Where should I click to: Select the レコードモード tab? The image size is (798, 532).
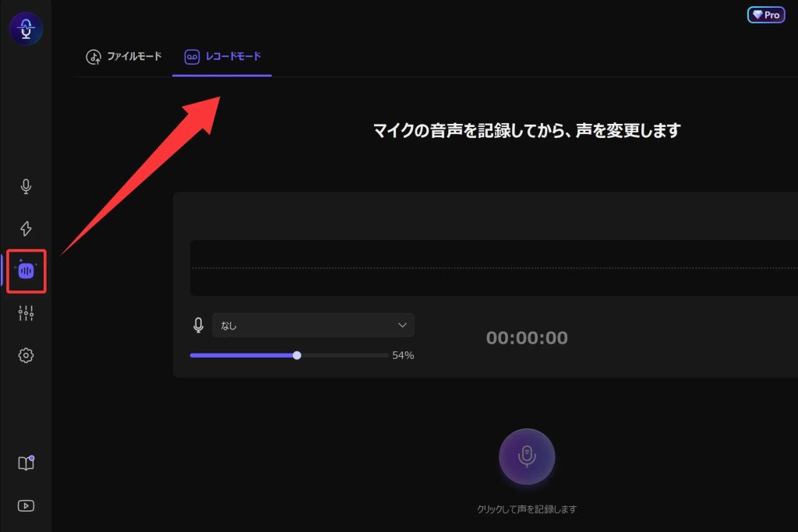click(x=222, y=56)
